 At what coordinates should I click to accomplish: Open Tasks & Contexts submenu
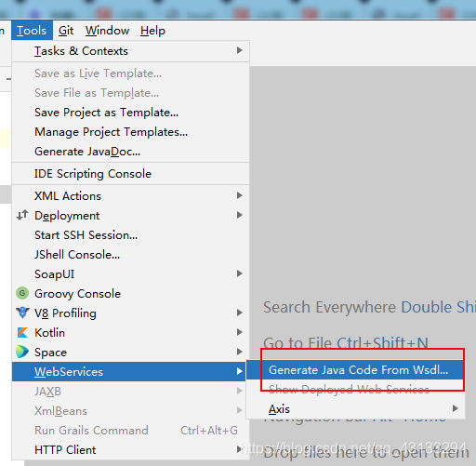pos(130,50)
